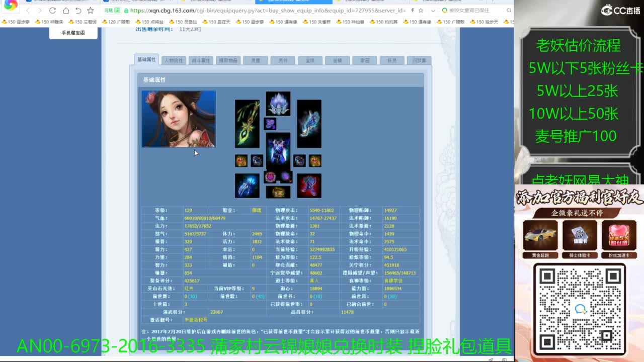
Task: Open the 150 点将台 bookmark
Action: click(x=149, y=22)
